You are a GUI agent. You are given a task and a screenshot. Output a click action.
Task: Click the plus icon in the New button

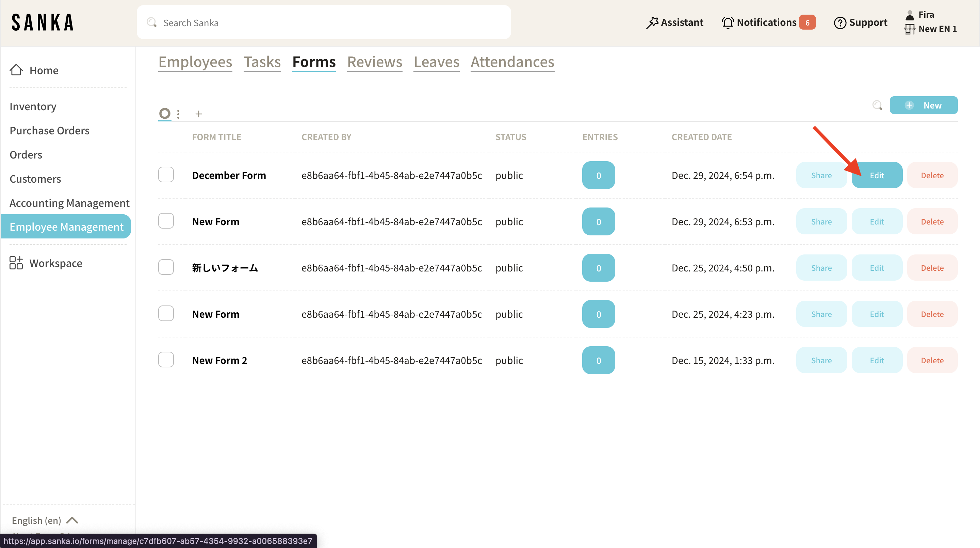click(x=909, y=105)
